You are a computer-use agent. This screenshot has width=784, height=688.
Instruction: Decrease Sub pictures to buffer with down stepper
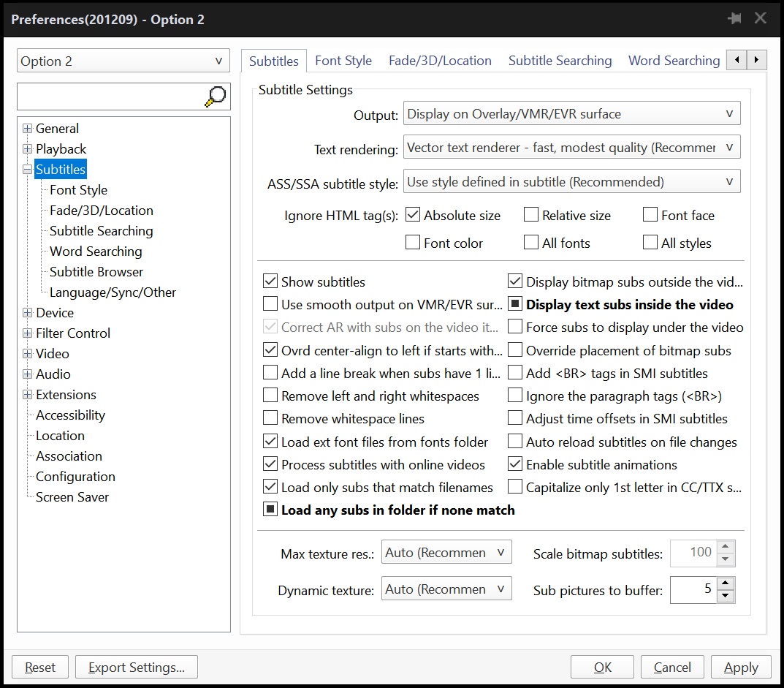coord(726,594)
